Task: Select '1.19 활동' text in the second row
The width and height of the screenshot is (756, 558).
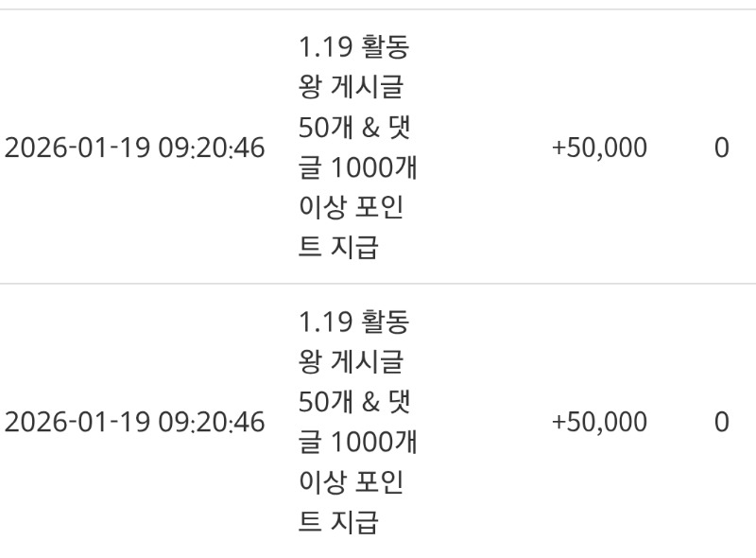Action: [x=353, y=322]
